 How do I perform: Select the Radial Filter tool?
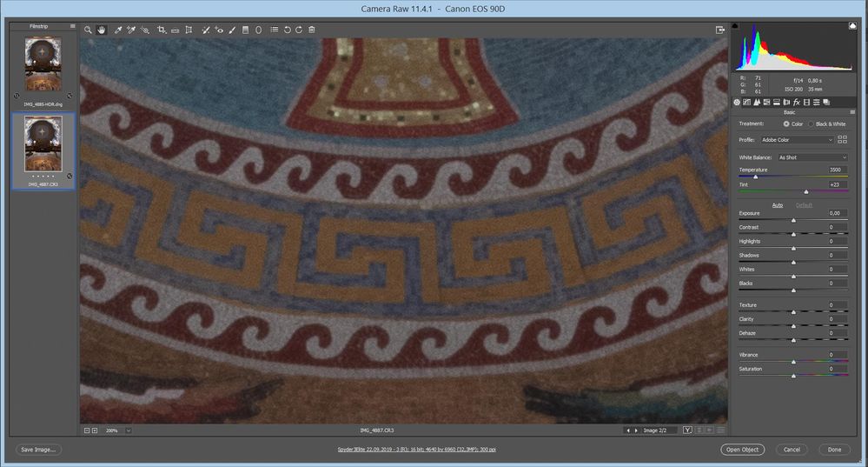[x=259, y=30]
